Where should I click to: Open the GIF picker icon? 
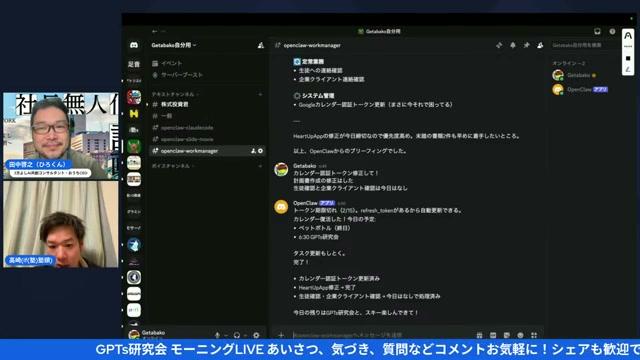pos(493,335)
